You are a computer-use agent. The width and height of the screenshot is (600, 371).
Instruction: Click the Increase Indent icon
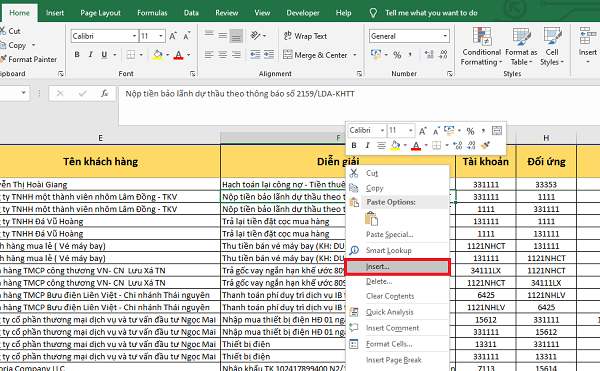coord(269,55)
